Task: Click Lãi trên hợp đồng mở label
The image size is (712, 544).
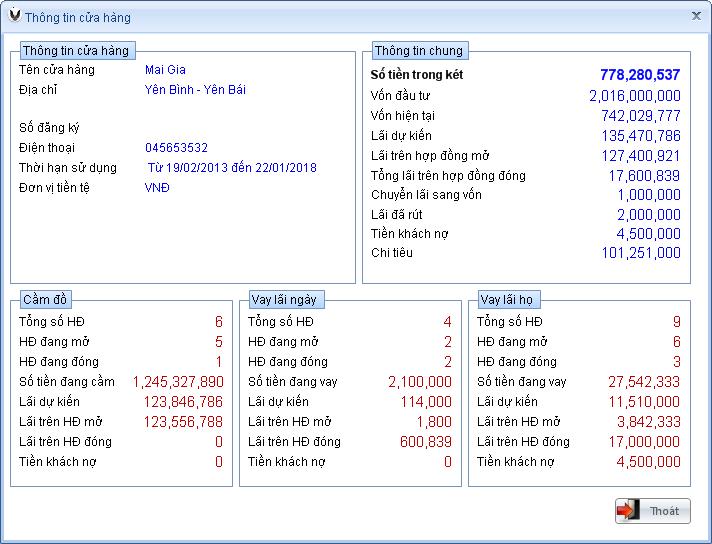Action: pos(430,156)
